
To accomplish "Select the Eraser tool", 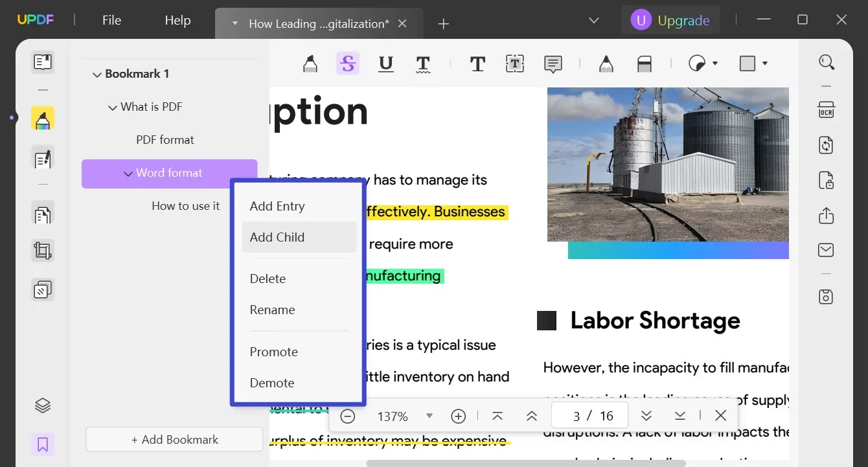I will click(x=645, y=63).
